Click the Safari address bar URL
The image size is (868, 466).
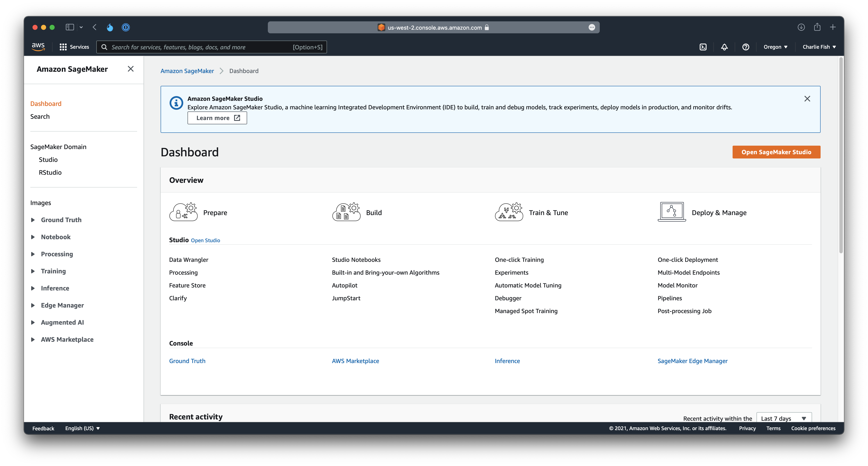pos(435,27)
